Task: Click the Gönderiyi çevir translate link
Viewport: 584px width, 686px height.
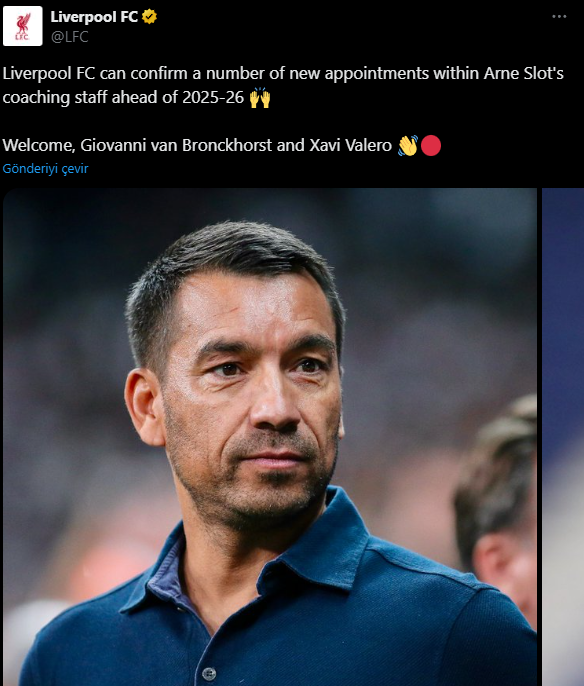Action: (45, 168)
